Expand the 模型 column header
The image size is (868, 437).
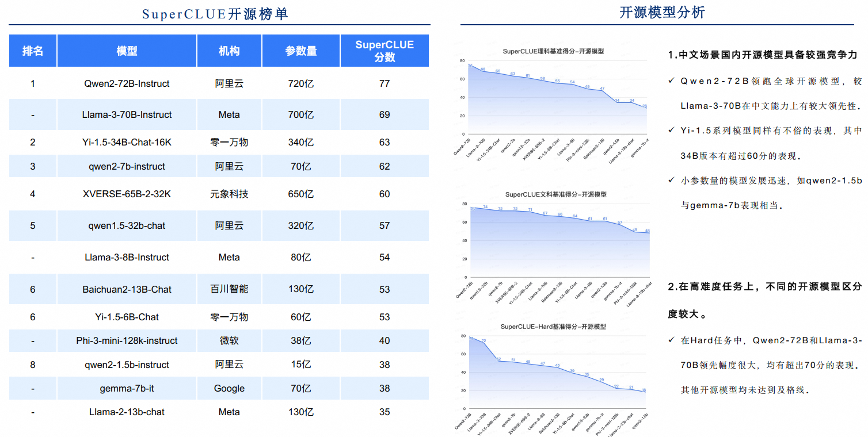[x=127, y=51]
